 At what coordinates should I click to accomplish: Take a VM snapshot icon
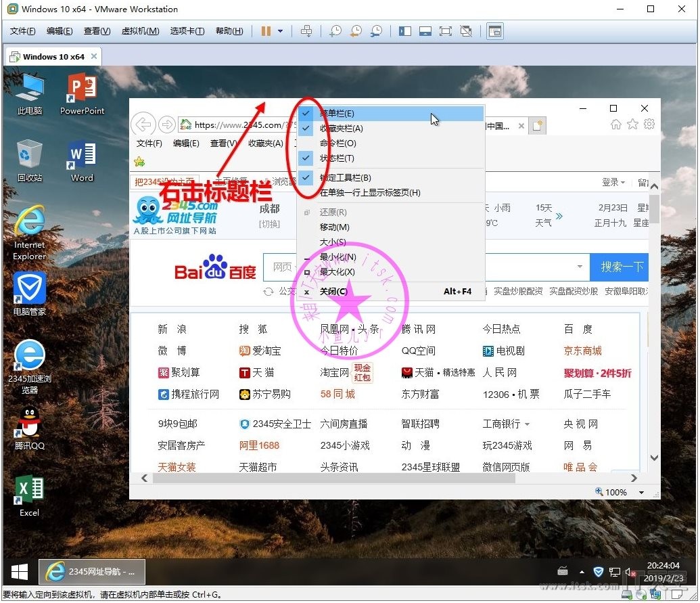pos(335,31)
